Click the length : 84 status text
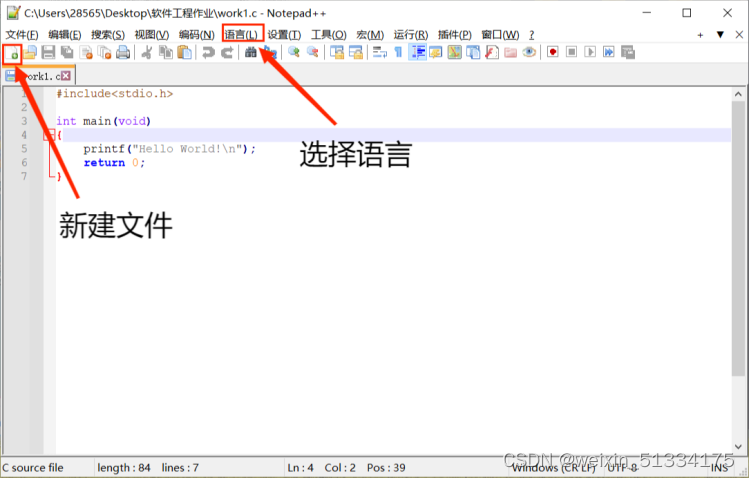Screen dimensions: 750x479 tap(124, 468)
